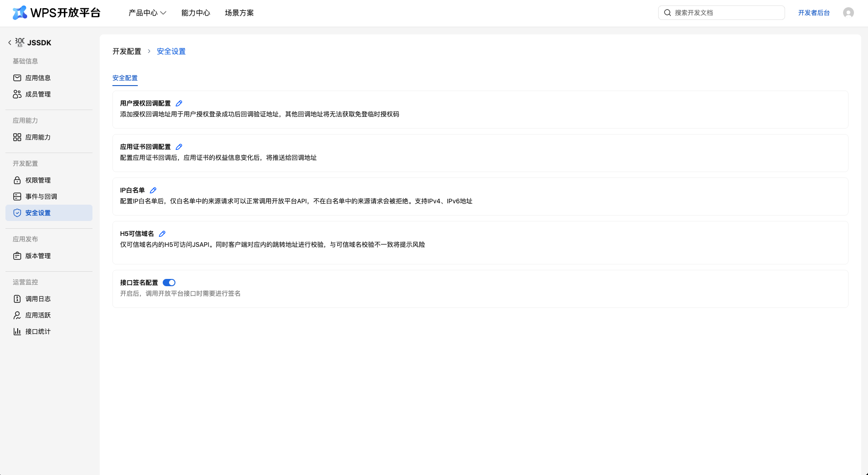Viewport: 868px width, 475px height.
Task: Click the user avatar icon at top right
Action: pyautogui.click(x=848, y=13)
